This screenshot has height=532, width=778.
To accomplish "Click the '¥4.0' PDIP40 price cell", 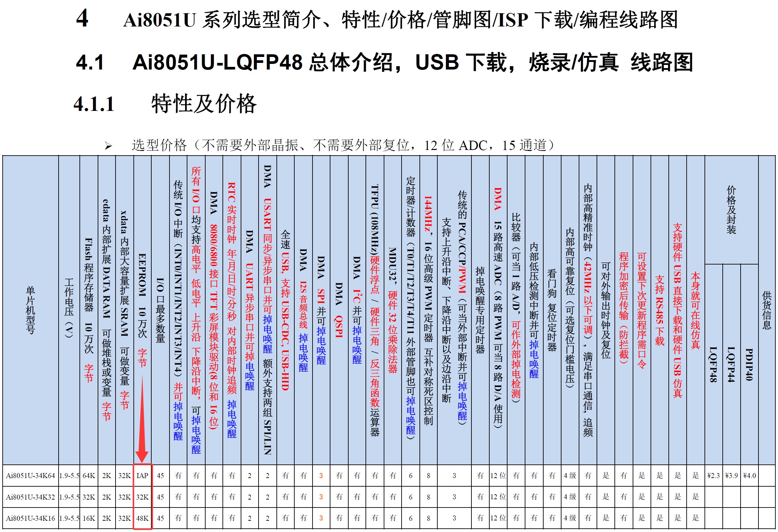I will 749,475.
